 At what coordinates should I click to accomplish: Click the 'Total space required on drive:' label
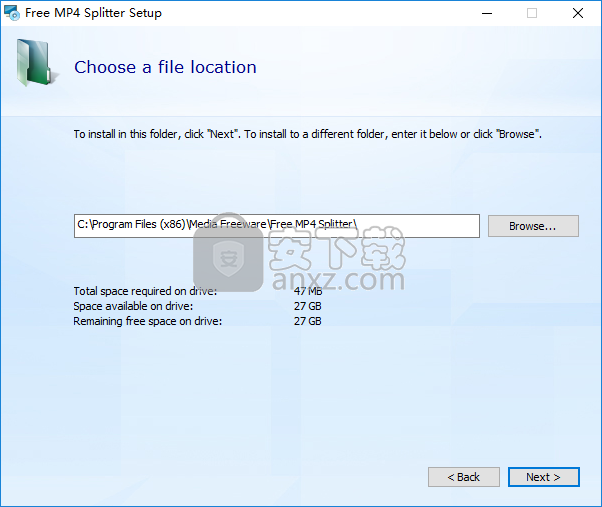tap(145, 291)
